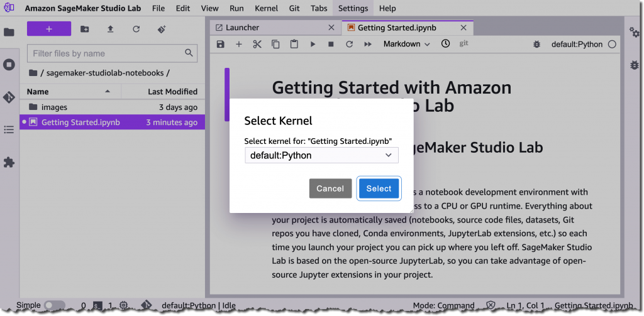The width and height of the screenshot is (644, 316).
Task: Enable debugger bug icon in notebook toolbar
Action: click(x=537, y=45)
